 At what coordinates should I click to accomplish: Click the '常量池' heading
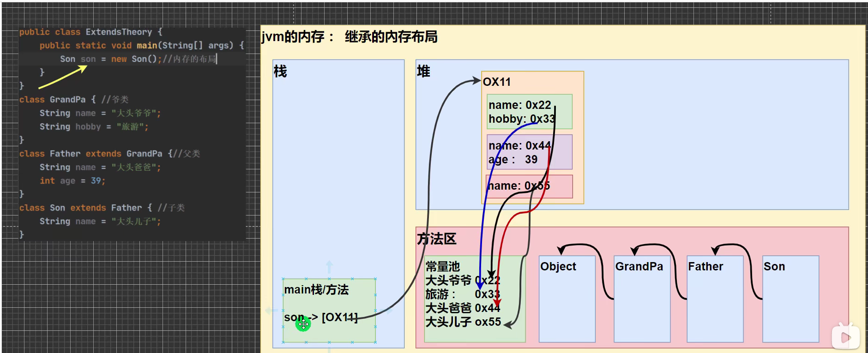442,266
